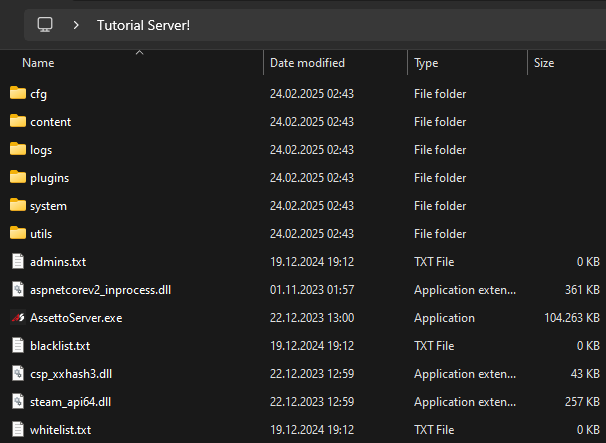Select the utils folder name

pyautogui.click(x=42, y=234)
